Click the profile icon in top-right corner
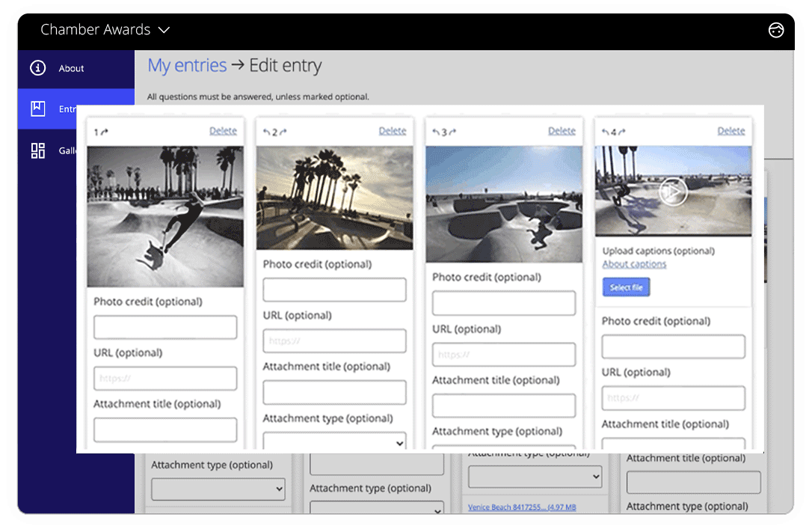 pos(775,31)
